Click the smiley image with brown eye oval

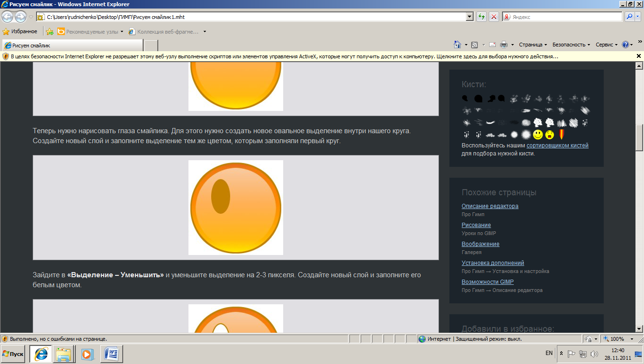pyautogui.click(x=236, y=208)
